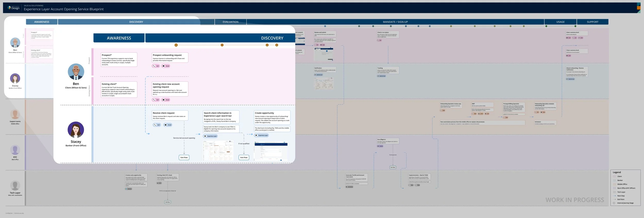Click the Implementation - RaaS & TSDM card
This screenshot has width=644, height=218.
point(420,176)
